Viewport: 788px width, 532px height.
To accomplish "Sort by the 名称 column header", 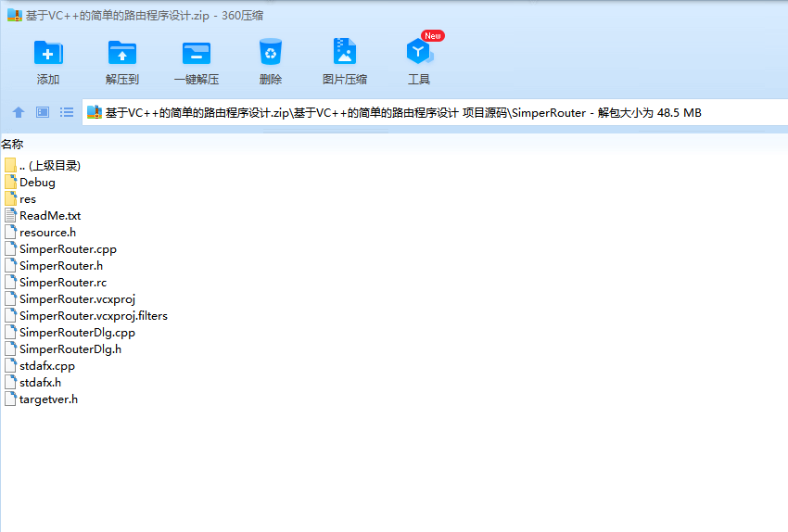I will [x=12, y=145].
